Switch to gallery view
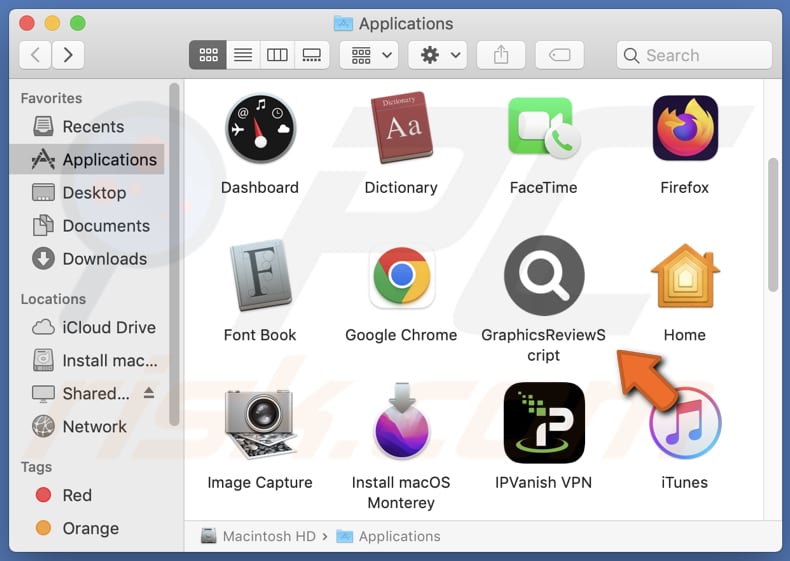The image size is (790, 561). pyautogui.click(x=312, y=54)
